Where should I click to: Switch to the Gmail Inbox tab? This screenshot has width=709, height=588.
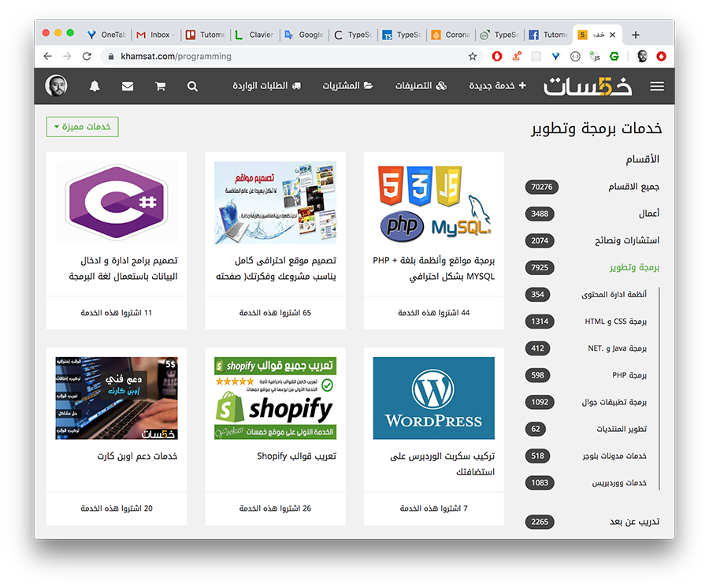[155, 35]
